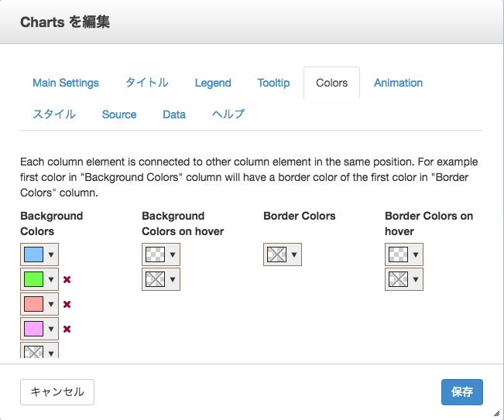Select the Legend tab

click(213, 83)
